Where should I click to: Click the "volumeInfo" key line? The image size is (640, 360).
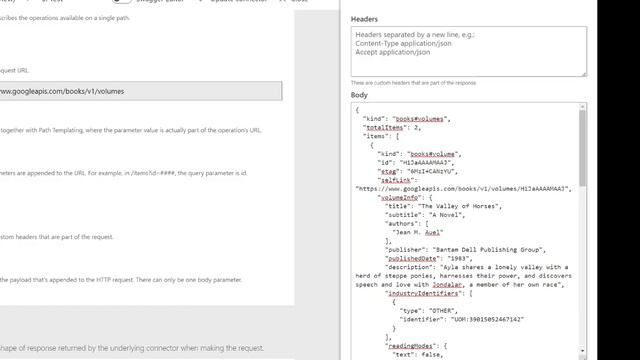(x=405, y=198)
